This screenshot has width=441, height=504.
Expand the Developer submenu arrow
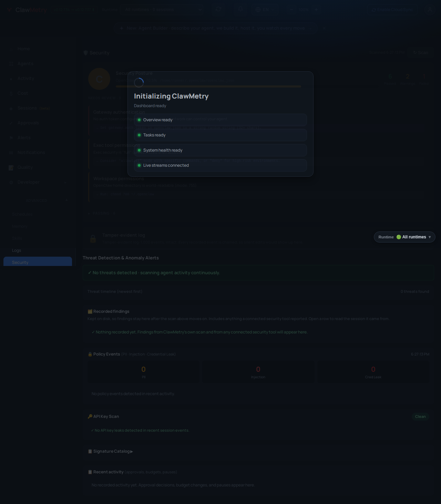tap(65, 182)
